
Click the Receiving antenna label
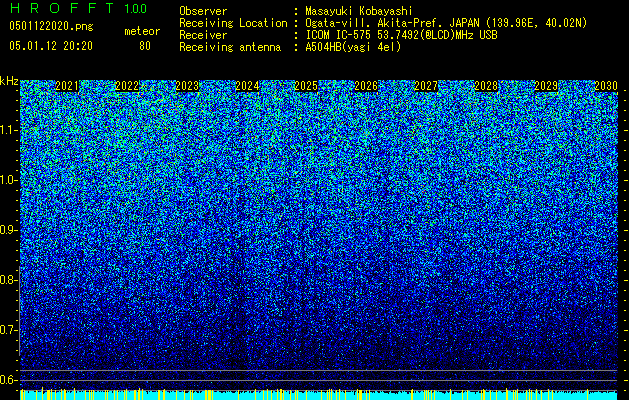pyautogui.click(x=230, y=47)
